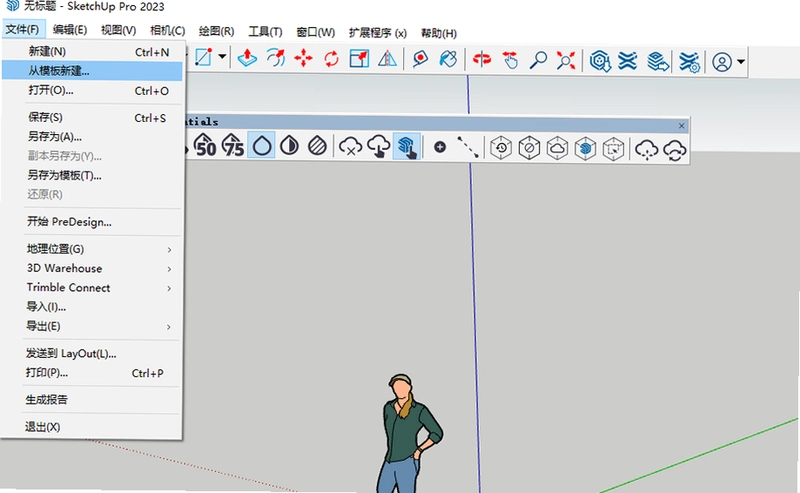The height and width of the screenshot is (493, 800).
Task: Select the Pan hand tool icon
Action: pyautogui.click(x=510, y=60)
